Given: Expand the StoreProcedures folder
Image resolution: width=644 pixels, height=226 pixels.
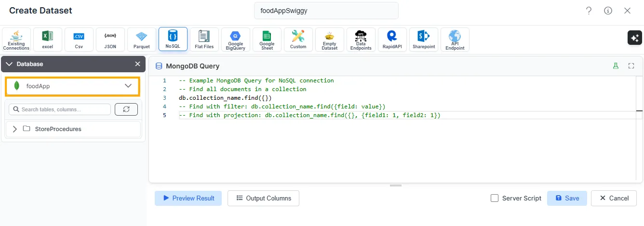Looking at the screenshot, I should pyautogui.click(x=15, y=129).
